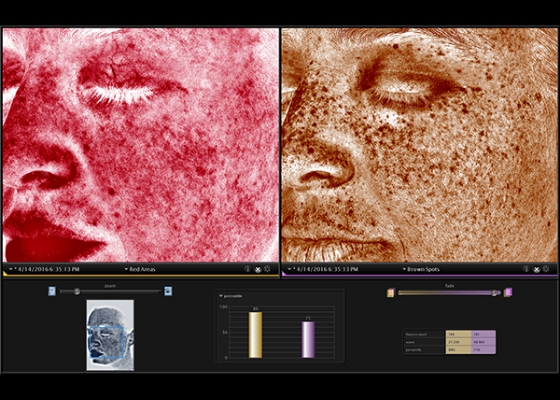The height and width of the screenshot is (400, 560).
Task: Open gear settings on Red Areas panel
Action: 267,269
